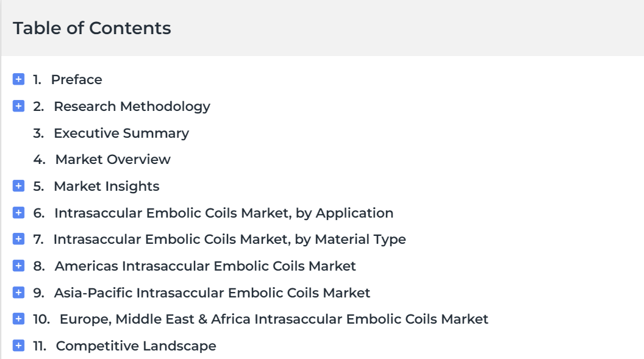Click plus icon next to Americas market section
The image size is (644, 359).
pyautogui.click(x=18, y=266)
